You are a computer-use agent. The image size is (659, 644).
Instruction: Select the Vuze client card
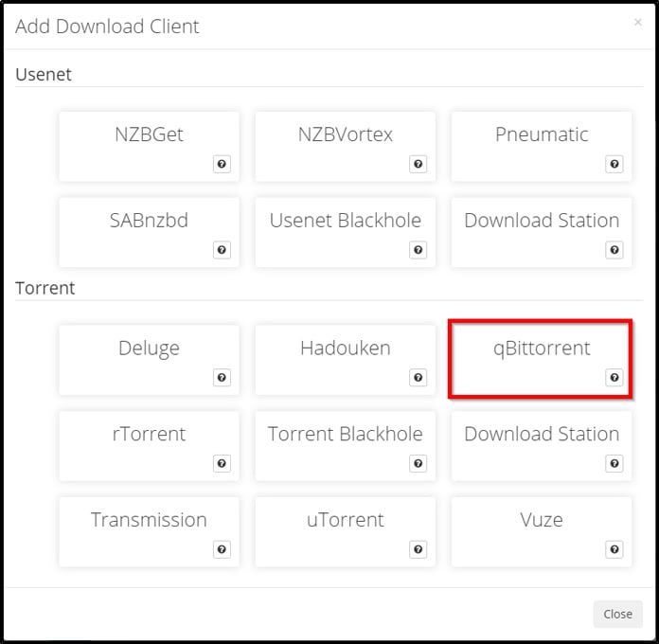(x=542, y=531)
